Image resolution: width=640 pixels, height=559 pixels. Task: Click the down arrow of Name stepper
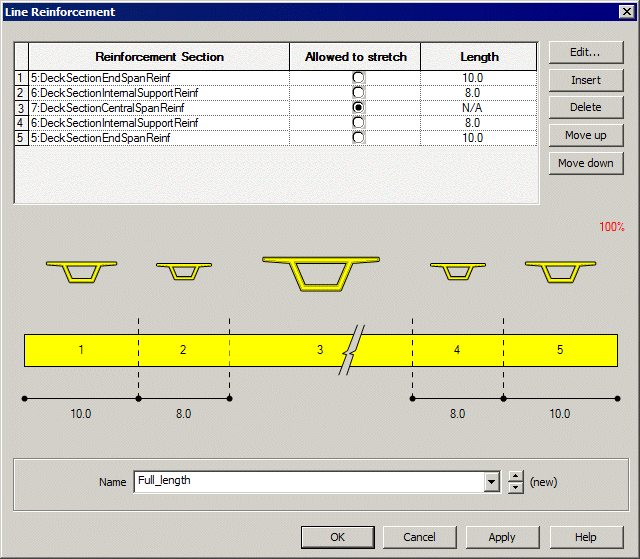point(516,488)
